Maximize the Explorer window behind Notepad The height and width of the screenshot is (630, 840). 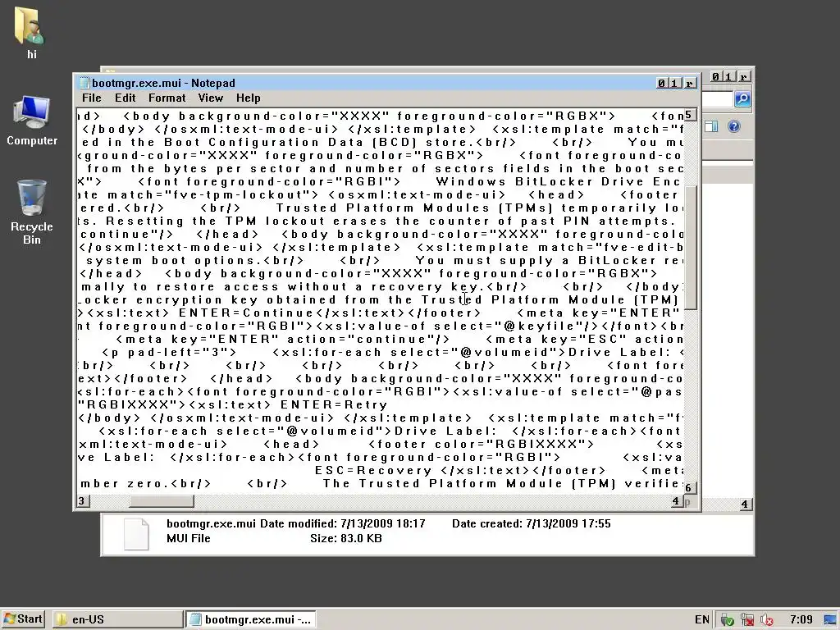(x=728, y=76)
